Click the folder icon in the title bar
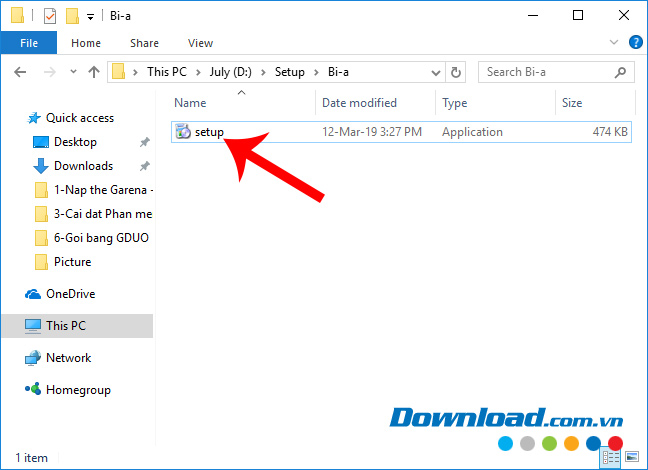 pos(17,16)
